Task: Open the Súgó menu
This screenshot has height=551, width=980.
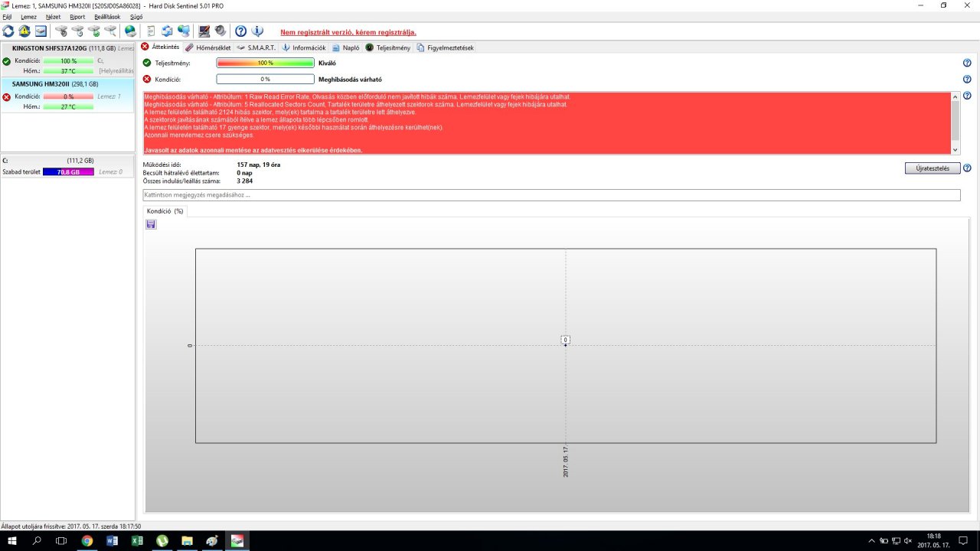Action: [136, 16]
